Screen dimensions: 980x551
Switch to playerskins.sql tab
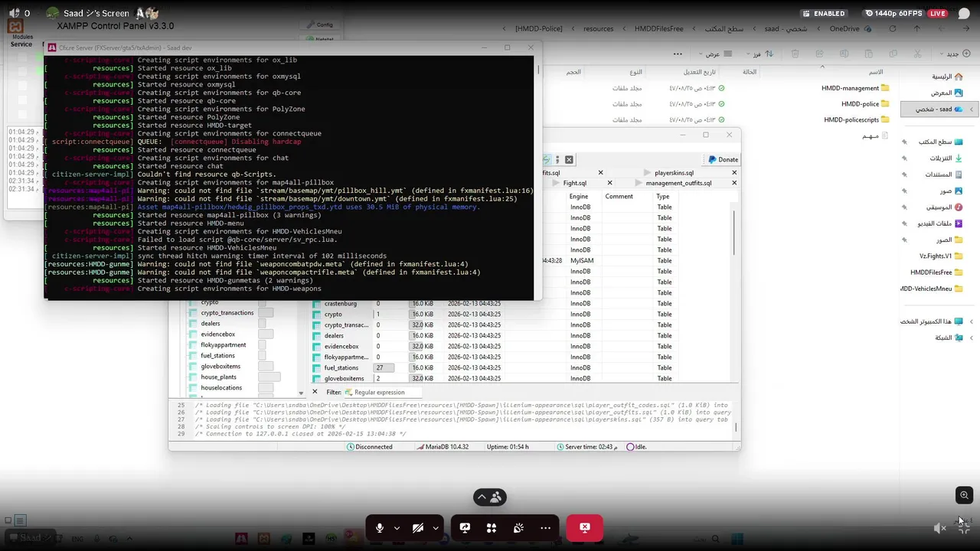[674, 173]
